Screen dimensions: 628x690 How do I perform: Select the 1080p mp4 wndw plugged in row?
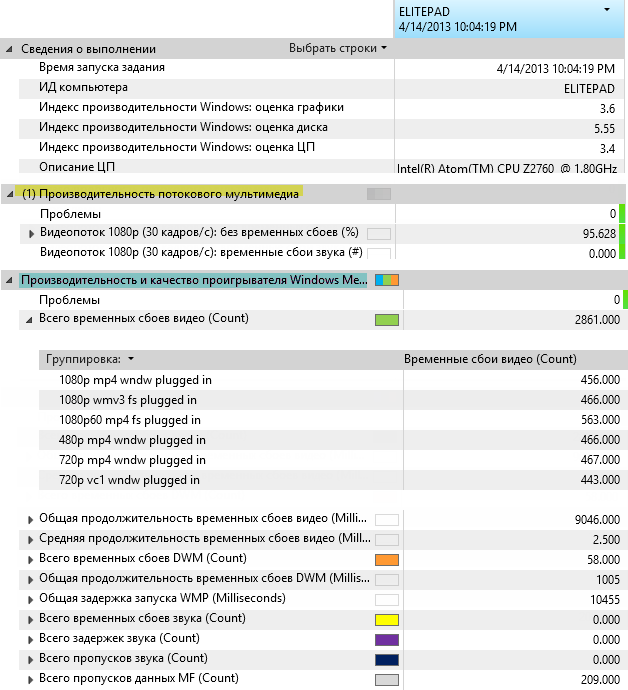pyautogui.click(x=333, y=380)
